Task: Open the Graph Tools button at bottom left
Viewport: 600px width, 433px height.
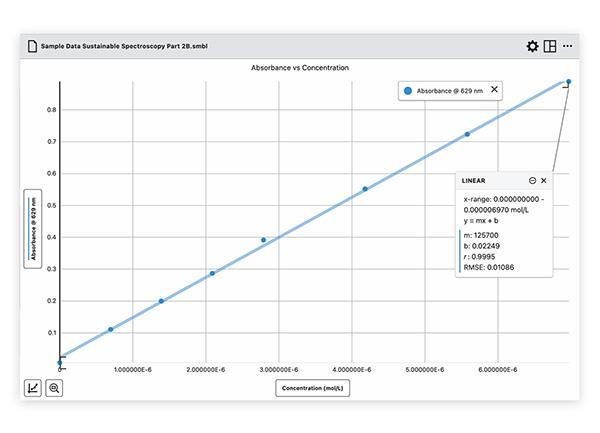Action: (33, 387)
